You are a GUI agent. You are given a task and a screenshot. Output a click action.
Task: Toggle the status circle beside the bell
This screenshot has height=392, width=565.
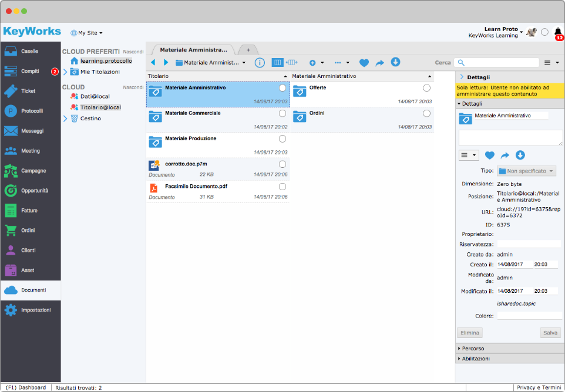click(545, 32)
